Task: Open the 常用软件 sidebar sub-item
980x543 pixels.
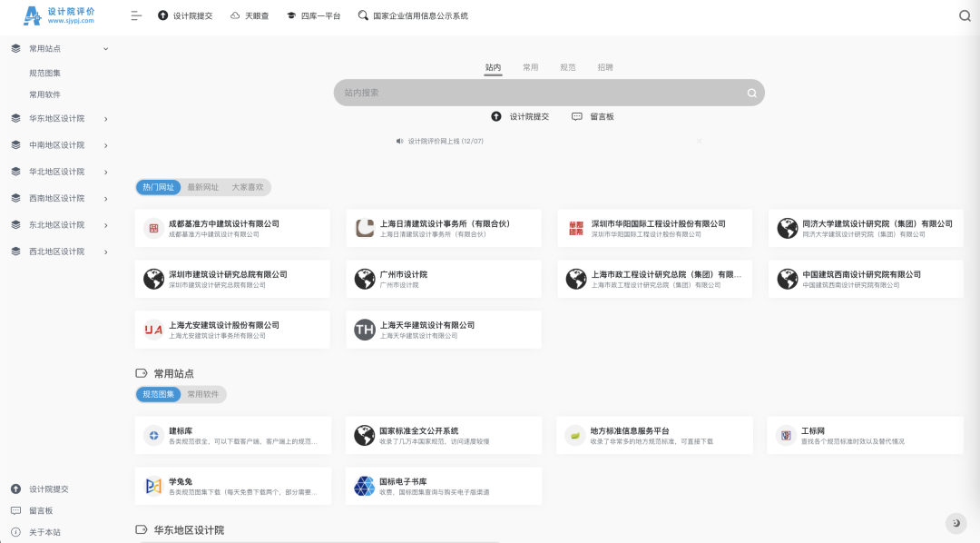Action: (45, 94)
